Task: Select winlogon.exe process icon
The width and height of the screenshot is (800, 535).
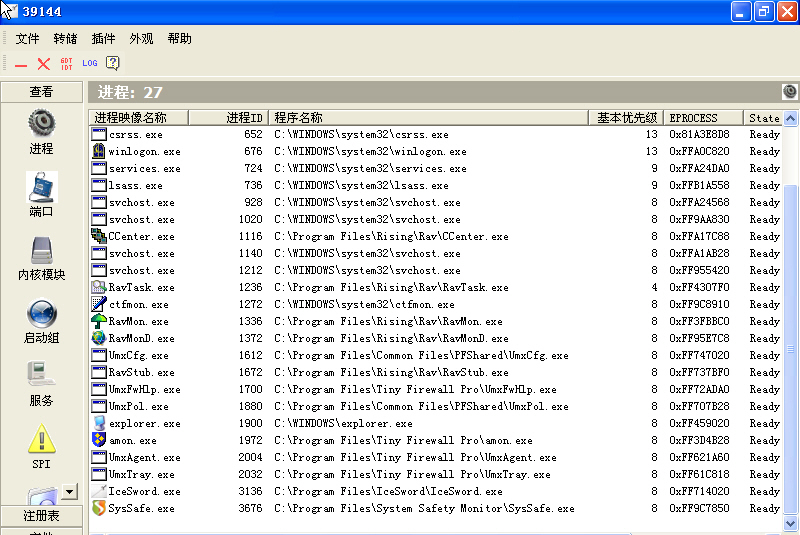Action: pyautogui.click(x=98, y=151)
